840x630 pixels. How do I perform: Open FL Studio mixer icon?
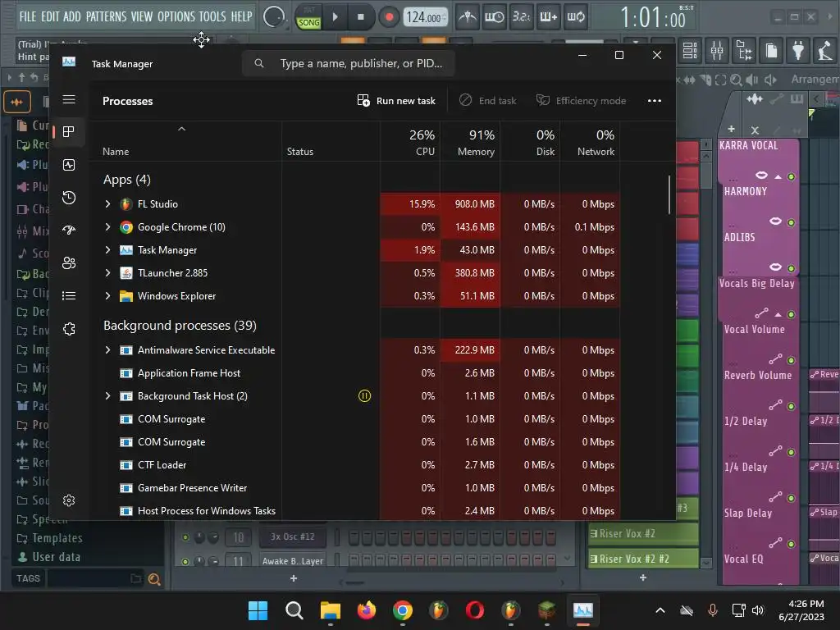click(x=717, y=51)
